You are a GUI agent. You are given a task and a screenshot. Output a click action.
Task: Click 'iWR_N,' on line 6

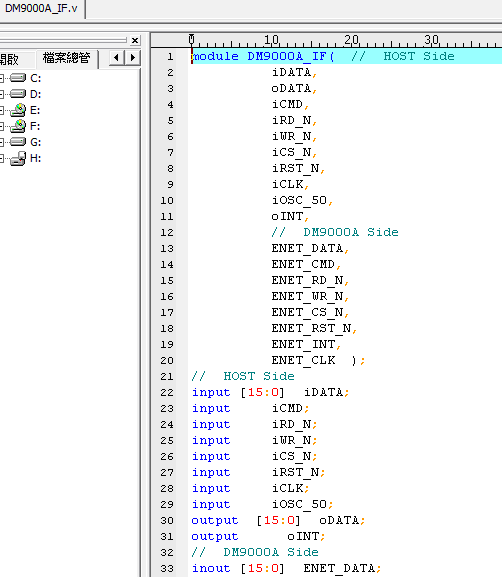[294, 137]
